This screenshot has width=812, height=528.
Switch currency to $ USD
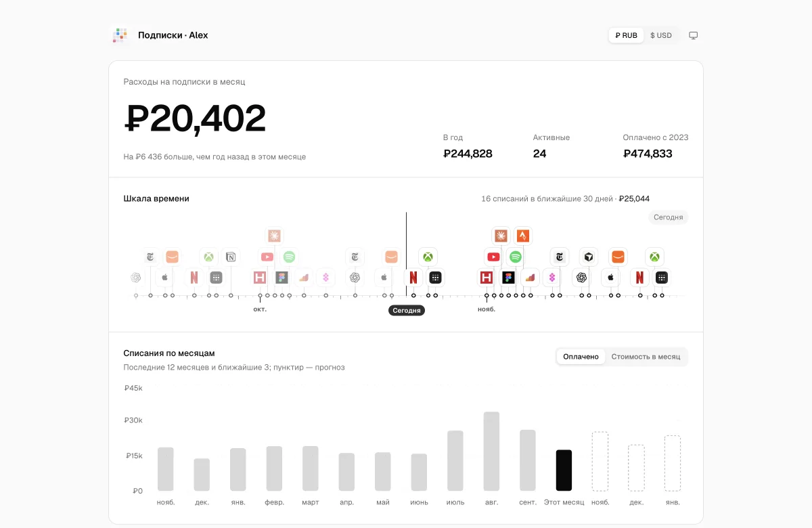661,35
